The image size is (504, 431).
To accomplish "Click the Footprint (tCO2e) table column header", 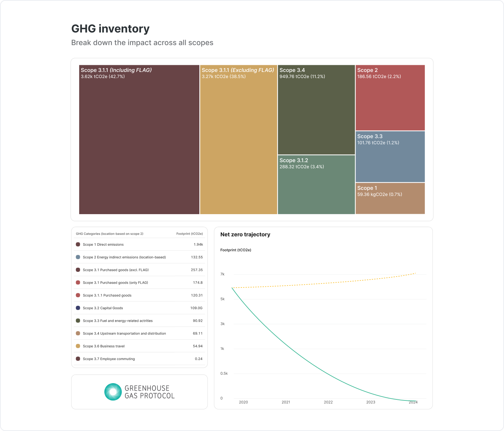I will pyautogui.click(x=190, y=234).
